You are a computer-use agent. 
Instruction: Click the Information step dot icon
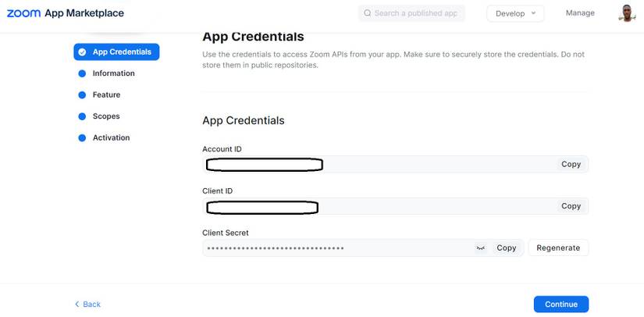pos(82,73)
